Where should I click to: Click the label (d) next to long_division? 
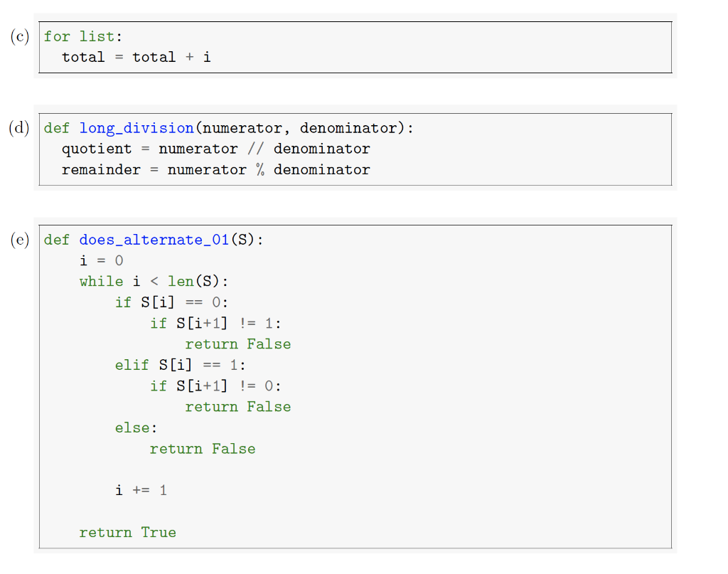[x=18, y=128]
